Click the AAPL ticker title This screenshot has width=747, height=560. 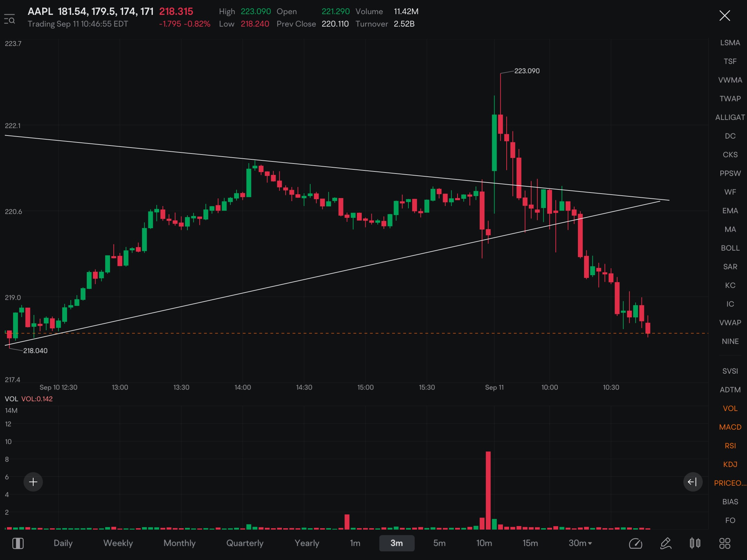pyautogui.click(x=40, y=11)
